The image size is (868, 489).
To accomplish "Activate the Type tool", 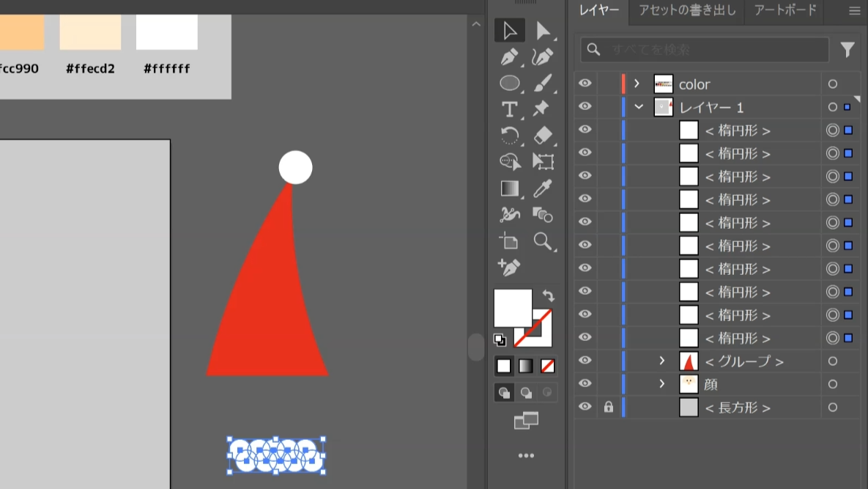I will pyautogui.click(x=509, y=109).
